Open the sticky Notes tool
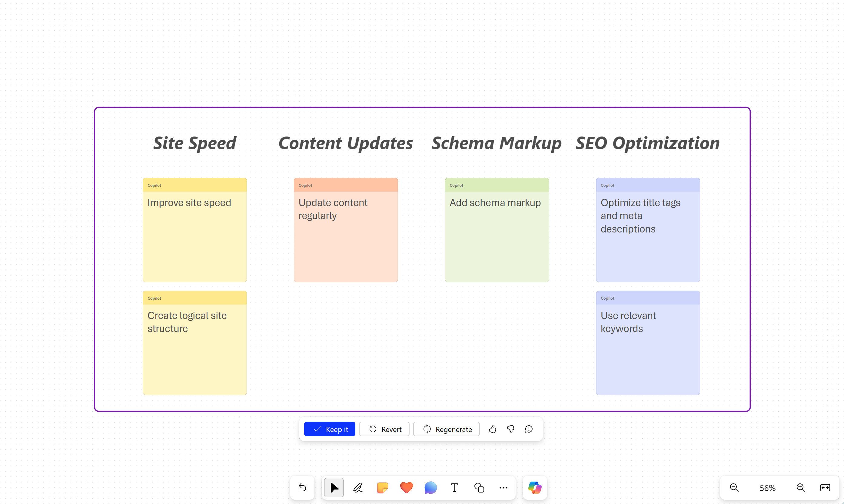Image resolution: width=844 pixels, height=504 pixels. tap(382, 487)
